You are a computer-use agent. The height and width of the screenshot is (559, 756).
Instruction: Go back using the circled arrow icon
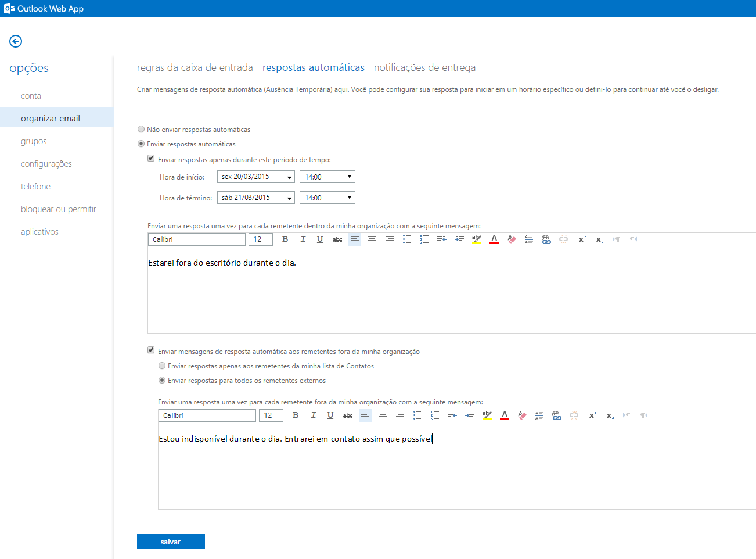pos(16,41)
